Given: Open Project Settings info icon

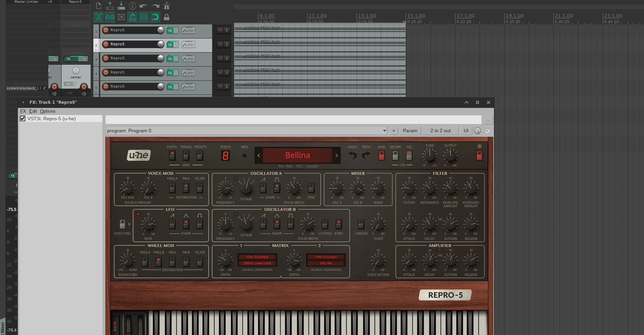Looking at the screenshot, I should point(133,6).
